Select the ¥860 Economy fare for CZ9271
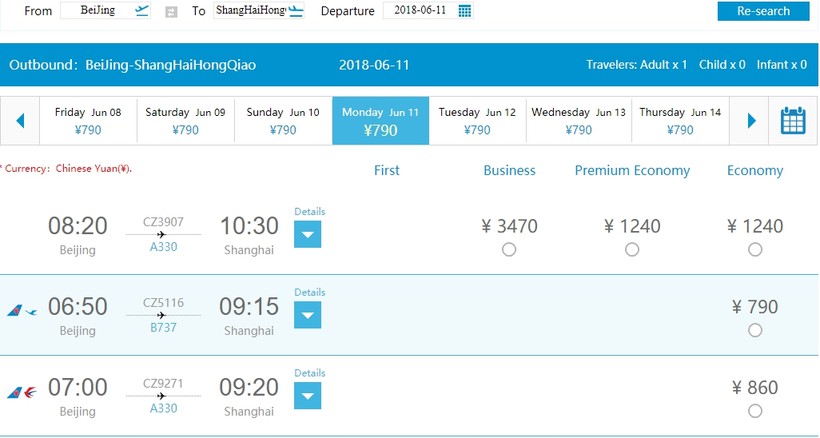 click(755, 411)
